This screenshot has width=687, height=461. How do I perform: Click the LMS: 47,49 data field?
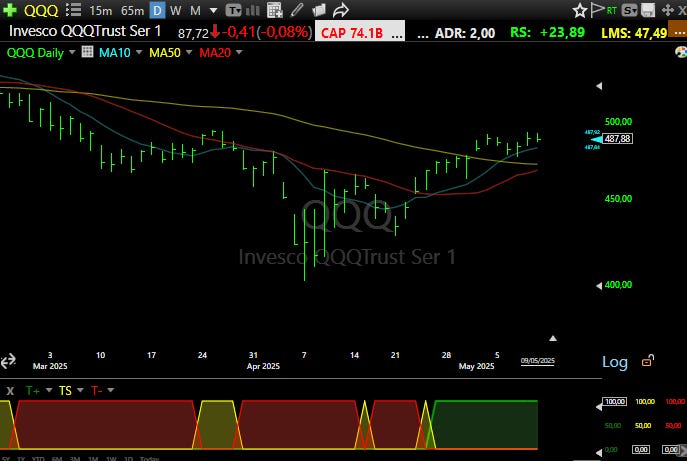point(634,33)
